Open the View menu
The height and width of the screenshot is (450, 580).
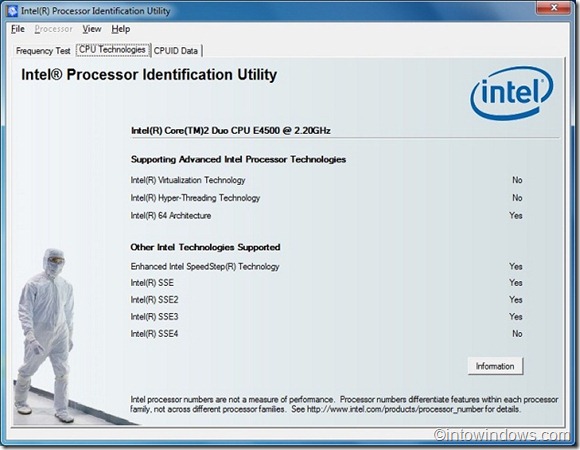click(x=92, y=29)
